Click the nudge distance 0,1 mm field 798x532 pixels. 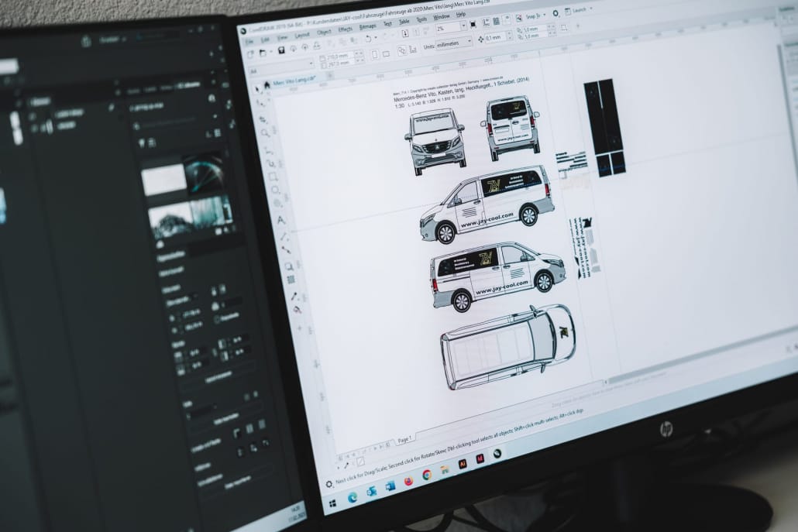[495, 37]
